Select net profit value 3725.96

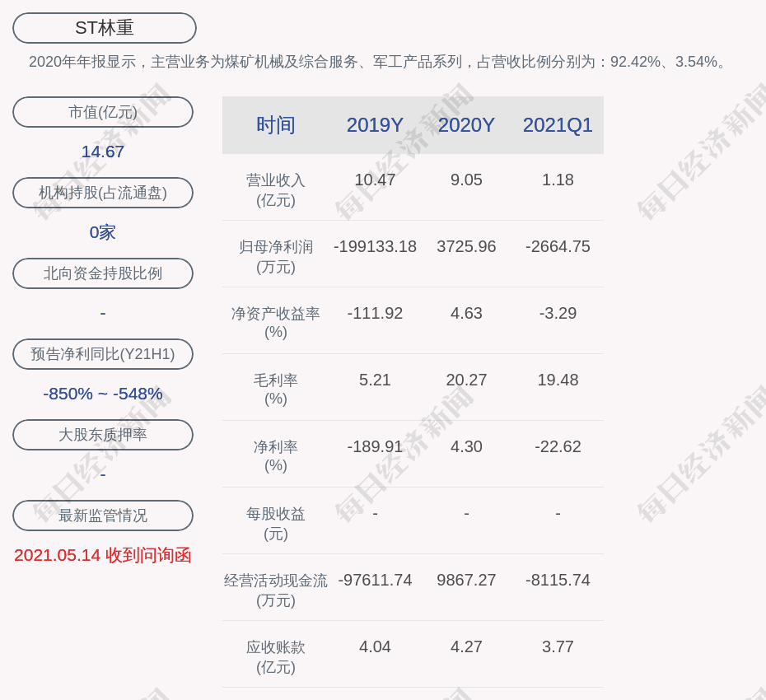click(466, 246)
